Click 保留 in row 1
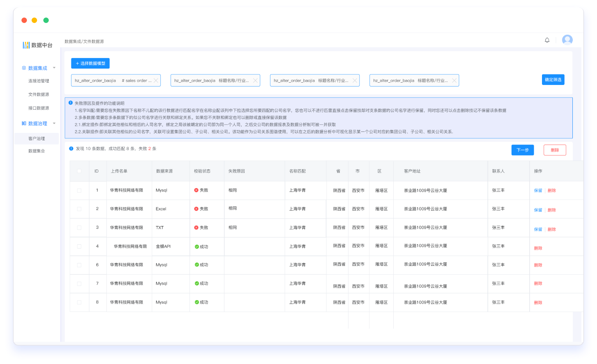 tap(538, 191)
